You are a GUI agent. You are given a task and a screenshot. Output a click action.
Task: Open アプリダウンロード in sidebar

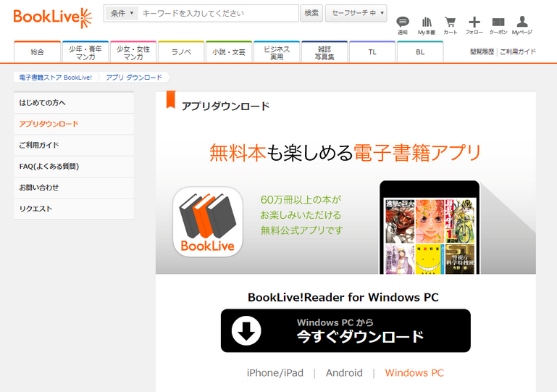pos(74,124)
